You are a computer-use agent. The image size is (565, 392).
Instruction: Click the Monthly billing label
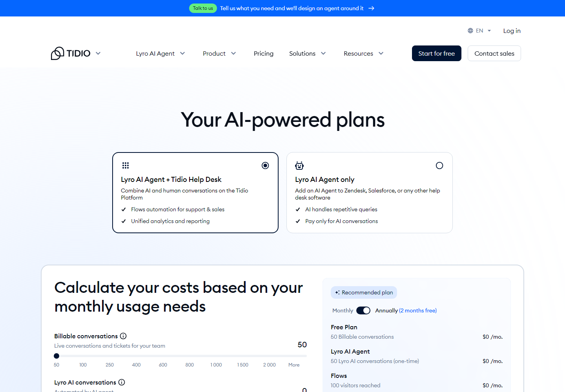(343, 310)
